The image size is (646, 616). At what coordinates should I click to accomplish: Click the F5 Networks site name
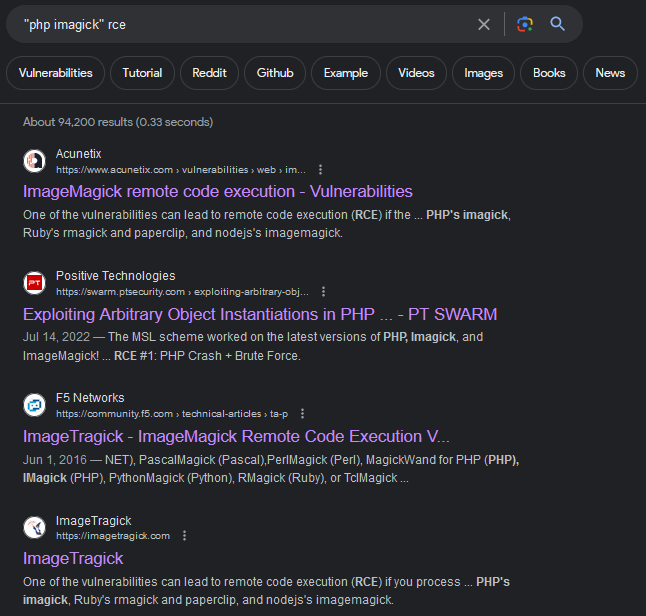(x=90, y=398)
